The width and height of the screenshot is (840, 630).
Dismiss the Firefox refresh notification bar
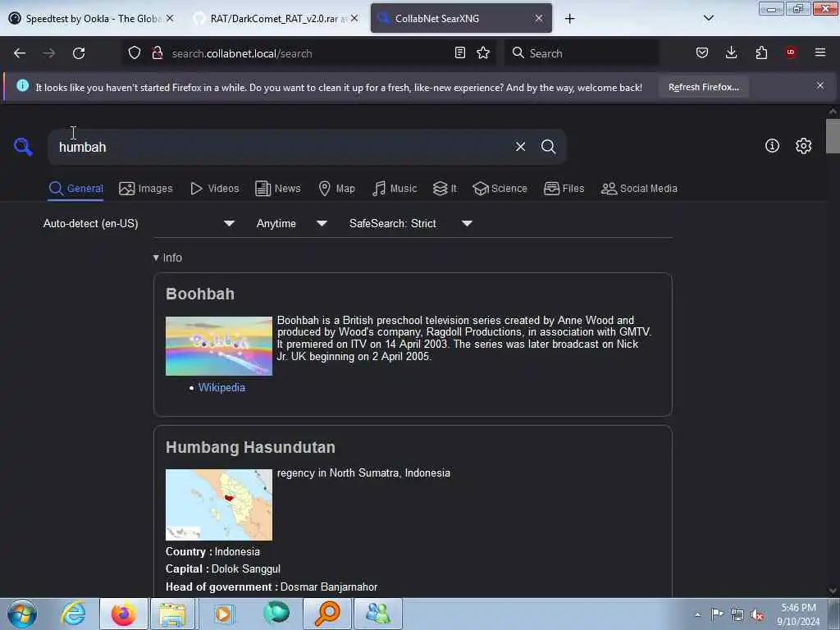[x=819, y=85]
